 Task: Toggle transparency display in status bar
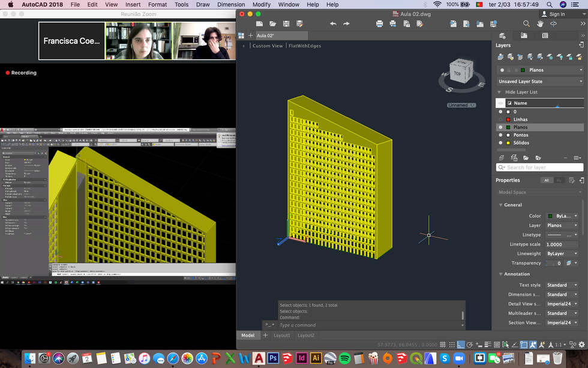pos(497,345)
